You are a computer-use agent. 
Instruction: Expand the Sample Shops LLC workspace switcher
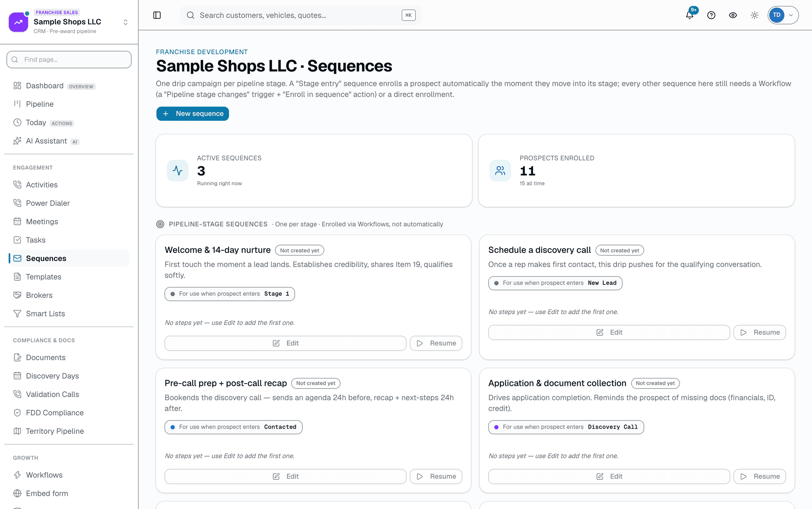click(x=126, y=22)
